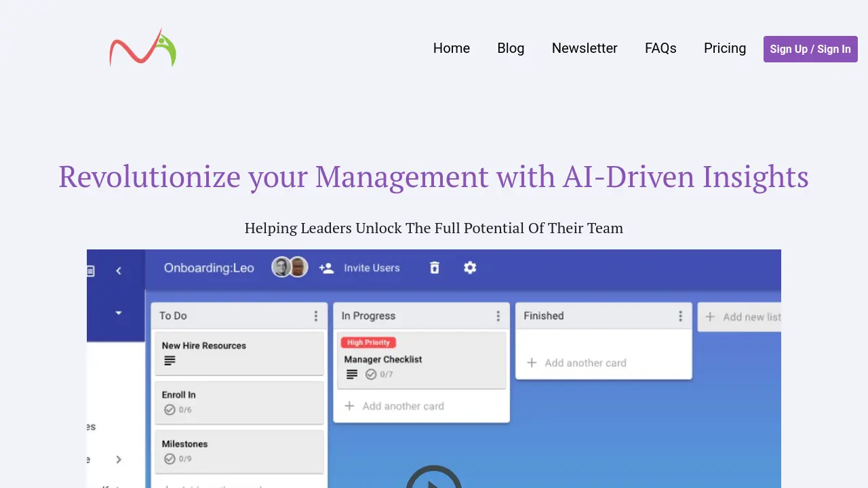Add another card in Finished list

click(576, 363)
